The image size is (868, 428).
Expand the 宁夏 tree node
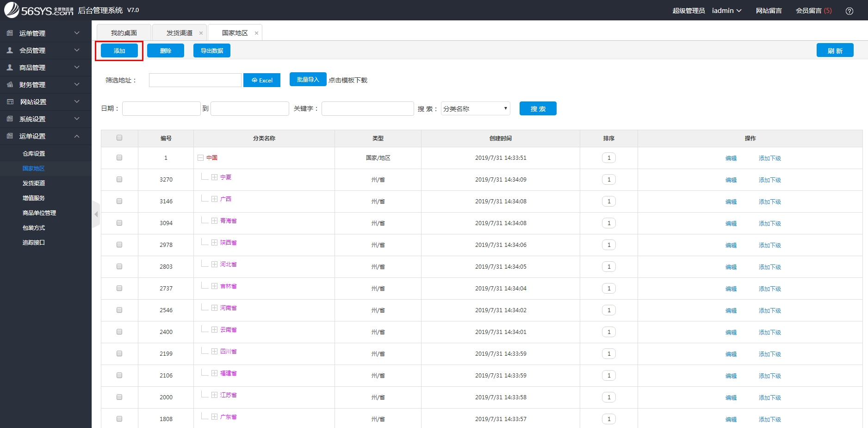click(215, 177)
